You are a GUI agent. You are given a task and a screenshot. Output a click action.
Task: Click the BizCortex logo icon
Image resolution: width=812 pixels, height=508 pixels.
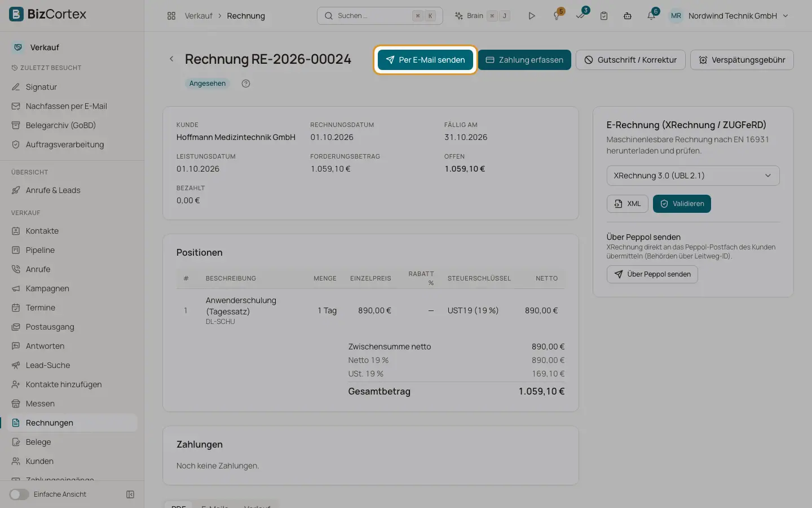pos(16,14)
